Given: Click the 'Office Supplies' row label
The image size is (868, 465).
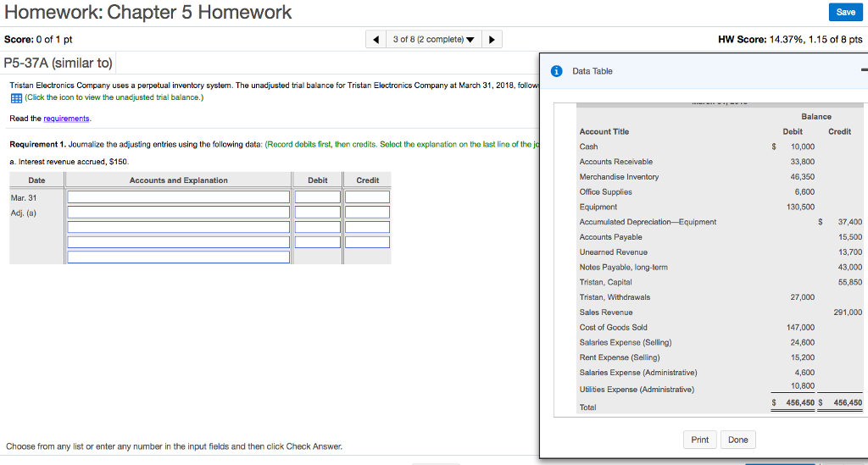Looking at the screenshot, I should point(605,192).
